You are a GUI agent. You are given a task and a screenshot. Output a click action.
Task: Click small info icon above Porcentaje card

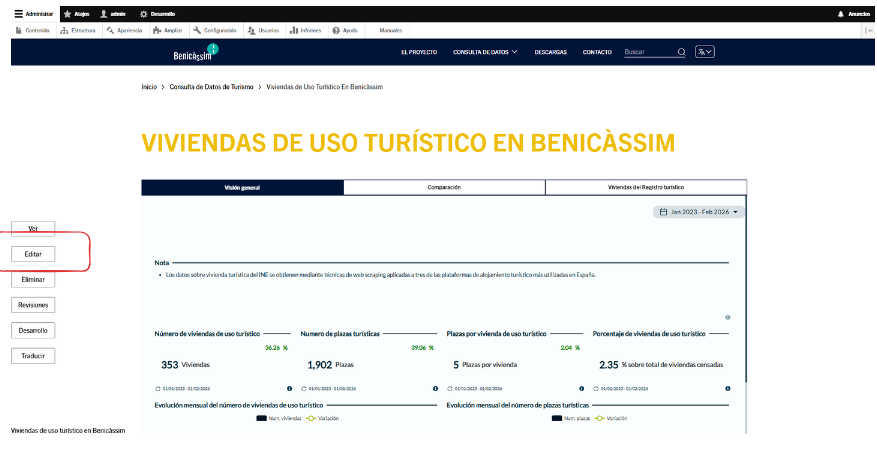(x=728, y=317)
